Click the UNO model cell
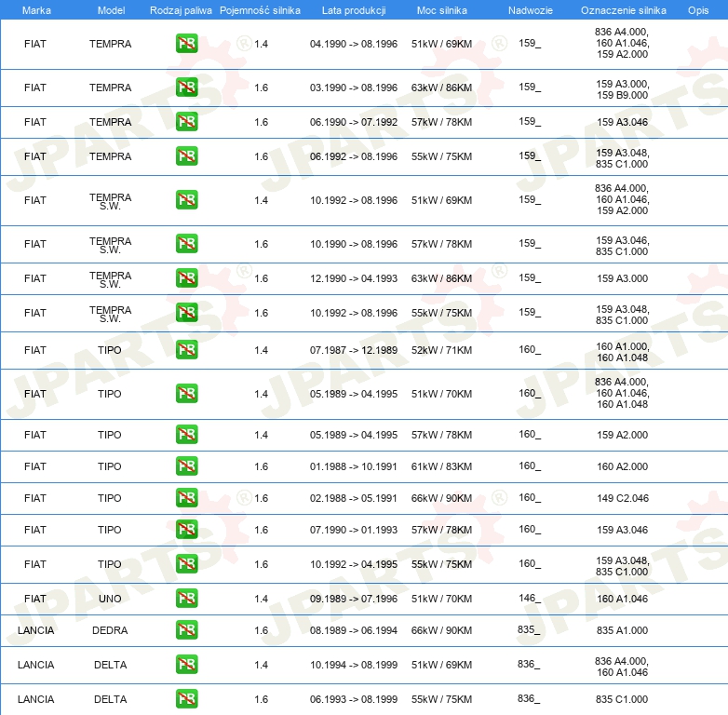Viewport: 728px width, 715px height. [x=110, y=599]
